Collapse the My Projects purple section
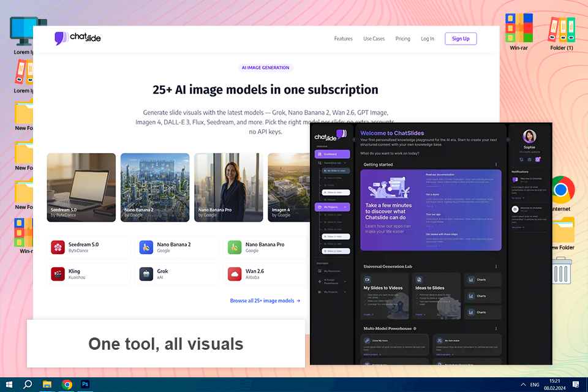This screenshot has width=588, height=392. coord(345,207)
